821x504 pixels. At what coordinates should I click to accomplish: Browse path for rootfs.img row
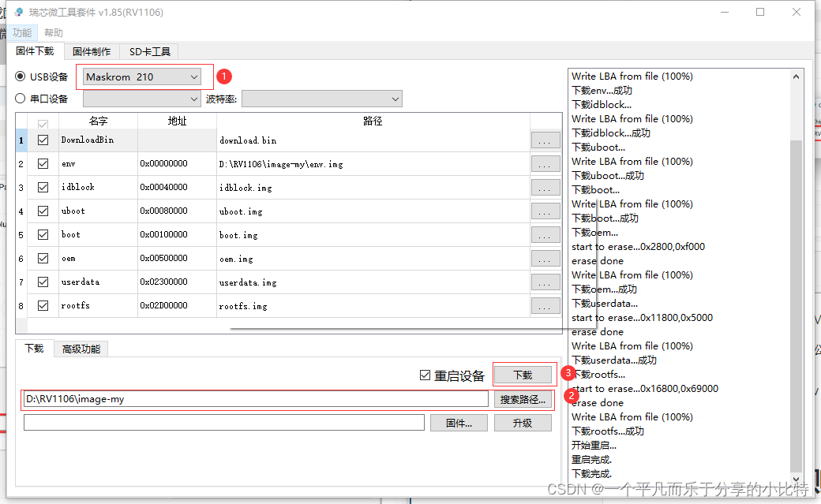coord(545,305)
